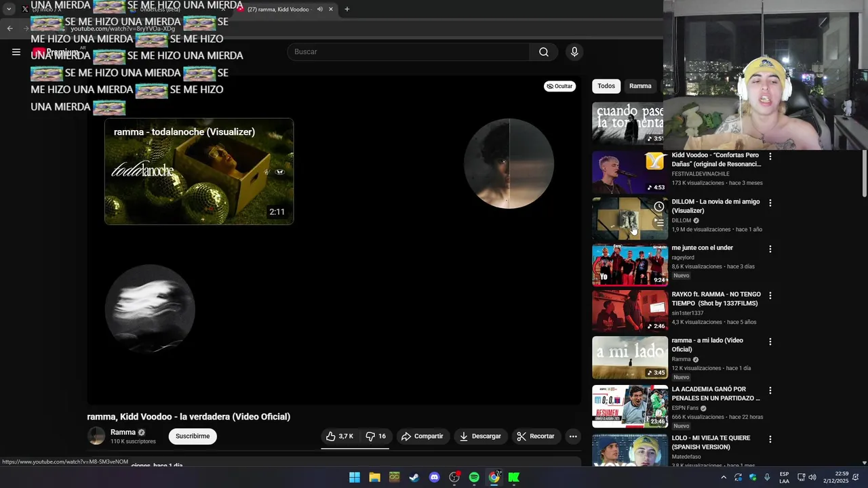Click ESPN Fans channel name

685,408
